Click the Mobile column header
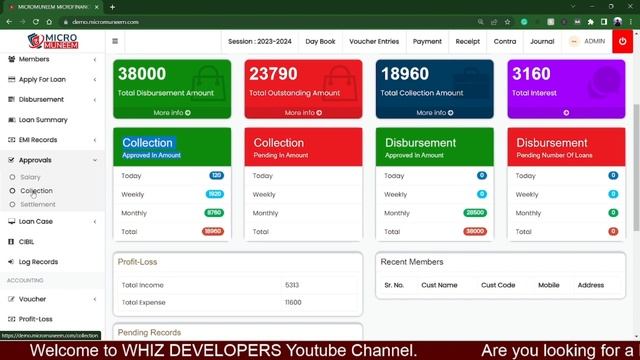Screen dimensions: 640x360 [x=549, y=285]
